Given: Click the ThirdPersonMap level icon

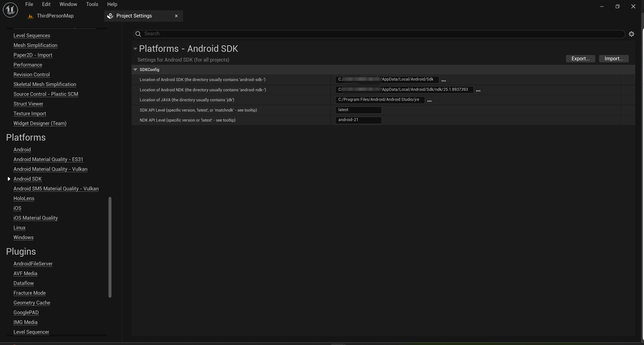Looking at the screenshot, I should [x=31, y=16].
